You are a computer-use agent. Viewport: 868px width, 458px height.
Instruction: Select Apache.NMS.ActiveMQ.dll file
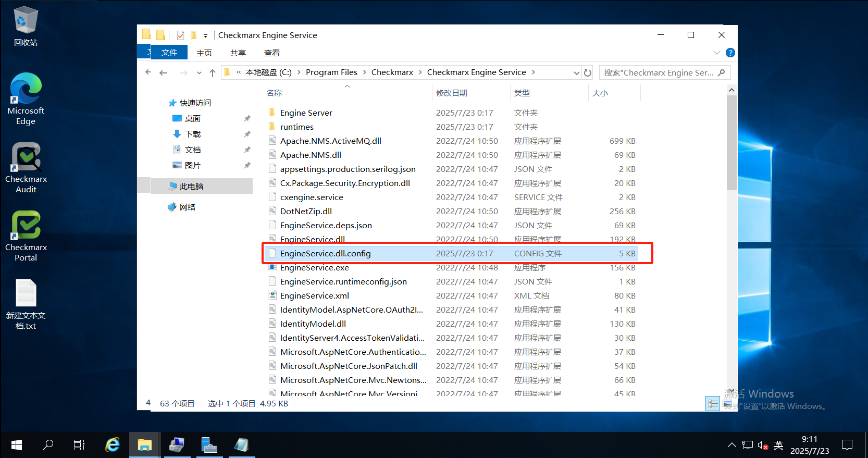(x=330, y=141)
